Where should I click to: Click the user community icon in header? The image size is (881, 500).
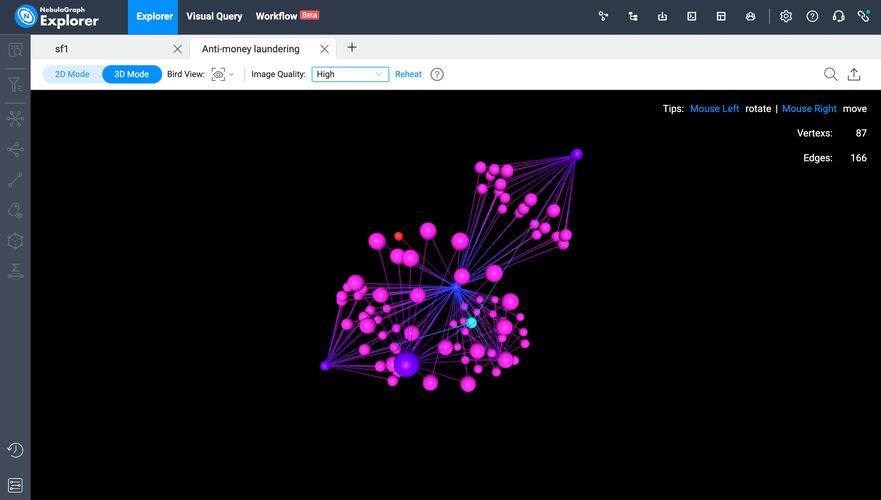pos(750,16)
